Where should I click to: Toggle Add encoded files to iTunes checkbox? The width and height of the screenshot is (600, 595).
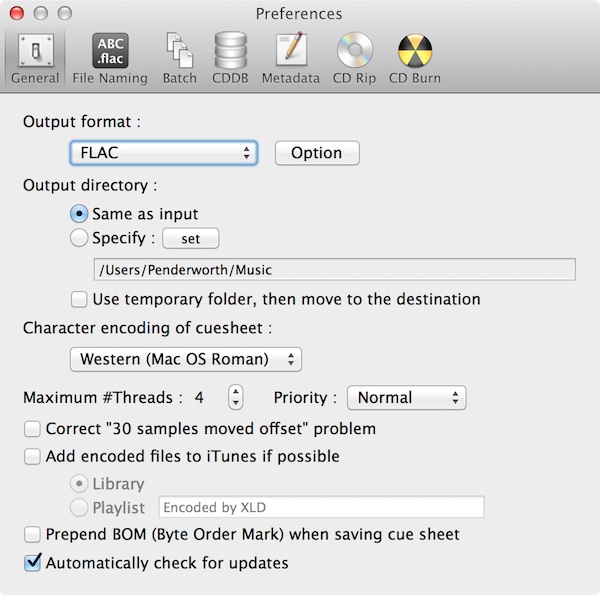click(32, 456)
